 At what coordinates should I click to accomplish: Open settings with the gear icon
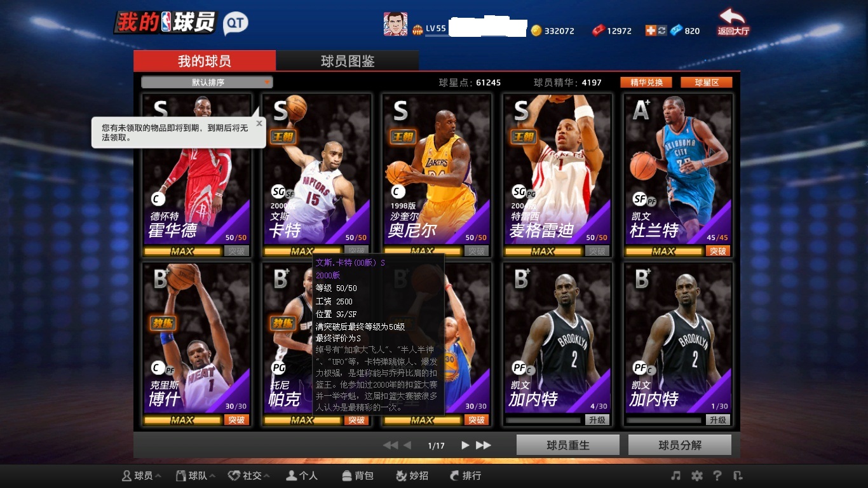(x=697, y=475)
